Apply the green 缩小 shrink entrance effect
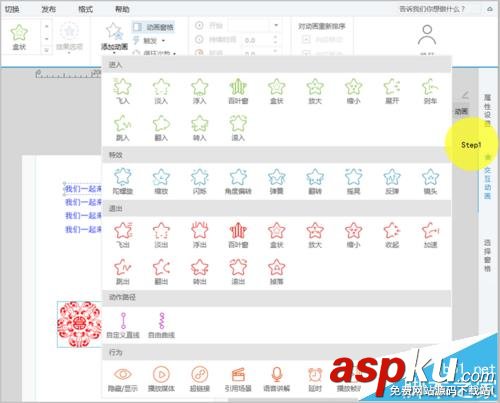Viewport: 500px width, 403px height. [x=354, y=91]
